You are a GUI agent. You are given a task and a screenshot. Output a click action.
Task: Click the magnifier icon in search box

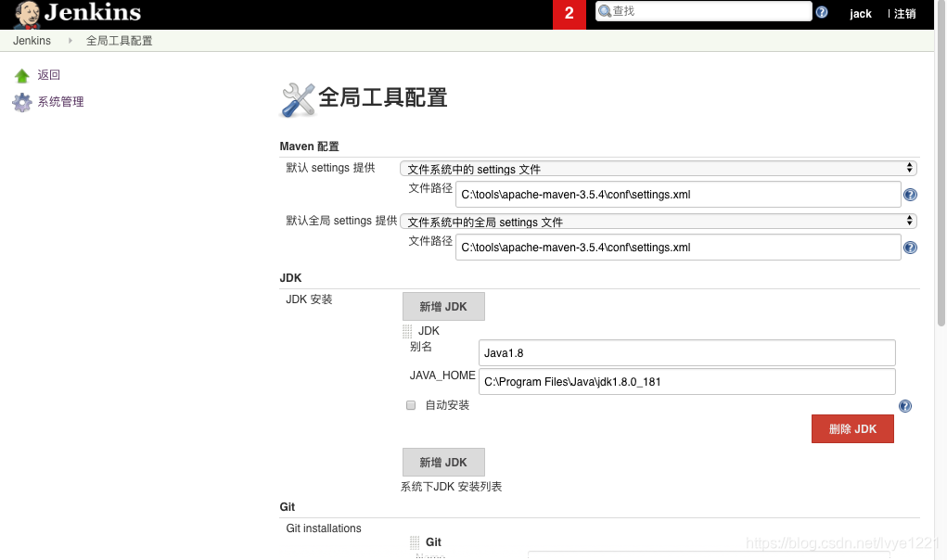(605, 11)
